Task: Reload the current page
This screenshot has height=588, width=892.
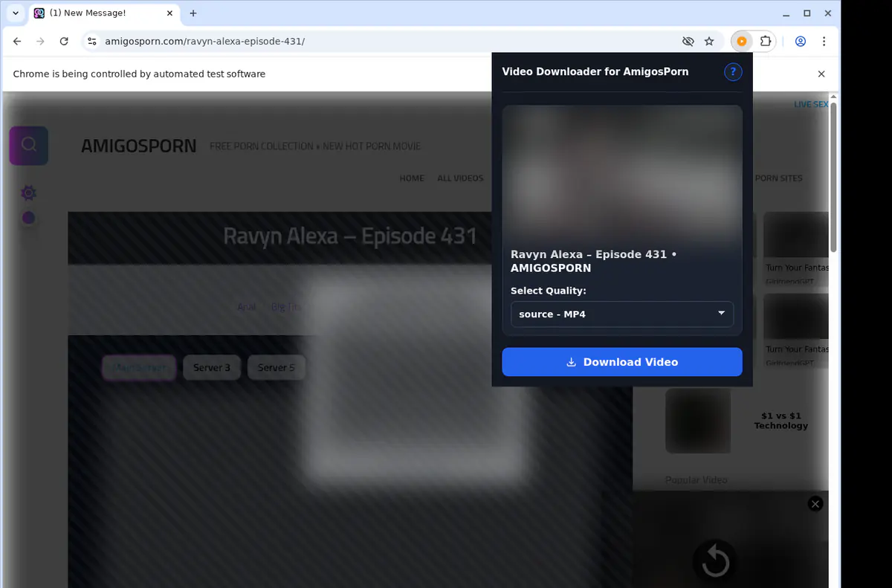Action: click(x=64, y=42)
